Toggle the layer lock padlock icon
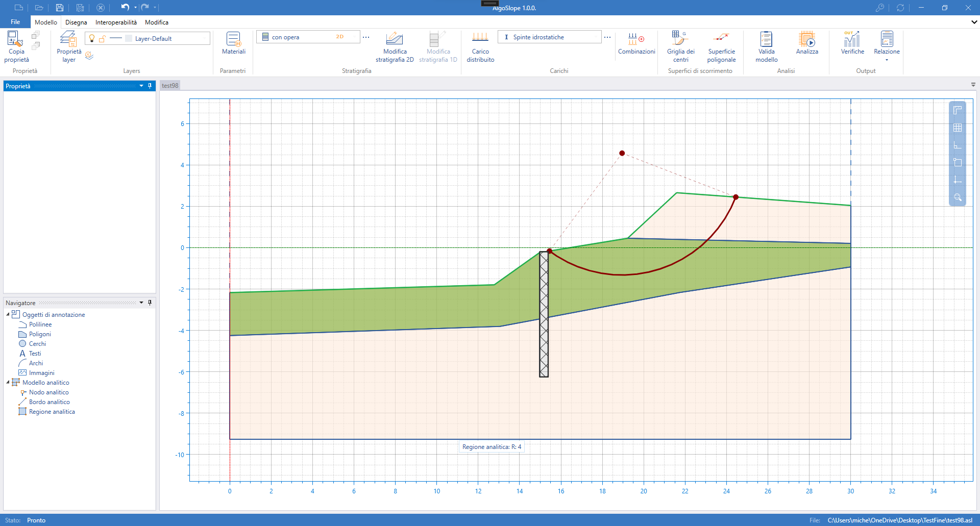This screenshot has width=980, height=526. pos(102,38)
